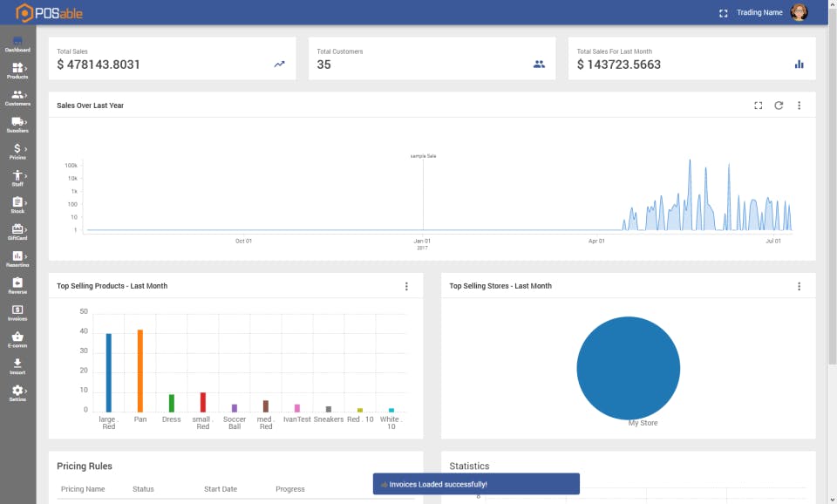Click the Sneakers label on chart axis

[x=329, y=419]
